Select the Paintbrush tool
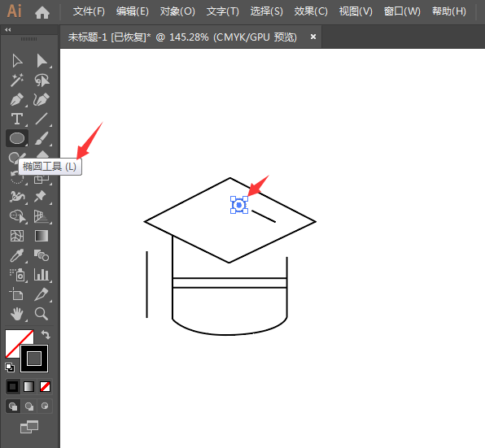Screen dimensions: 485x448 (42, 138)
